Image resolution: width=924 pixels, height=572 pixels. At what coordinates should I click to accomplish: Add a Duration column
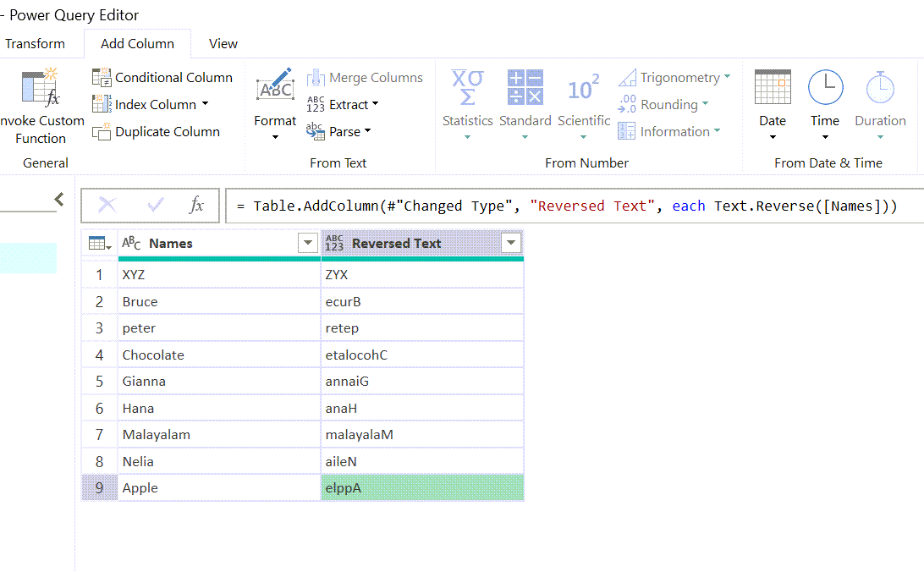click(x=880, y=103)
